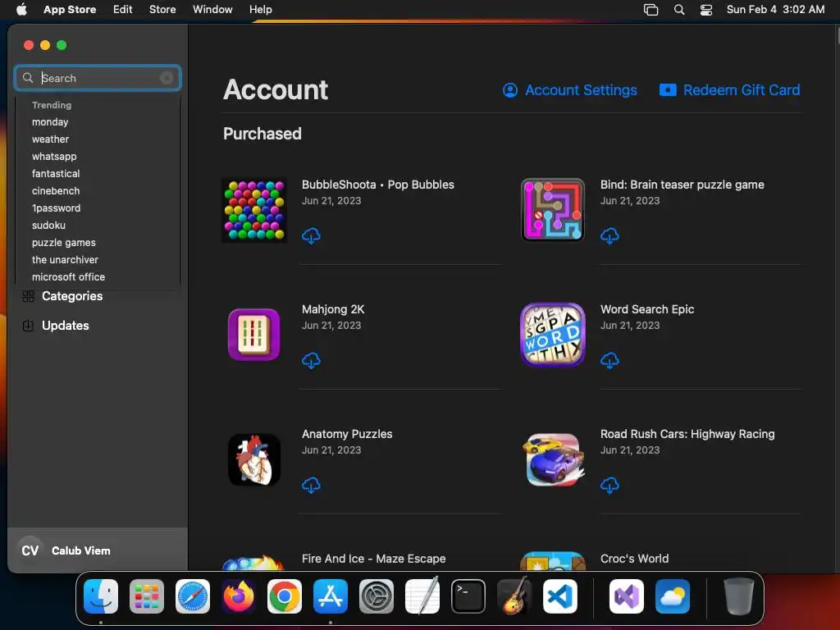Open BubbleShoota Pop Bubbles title

(x=377, y=185)
